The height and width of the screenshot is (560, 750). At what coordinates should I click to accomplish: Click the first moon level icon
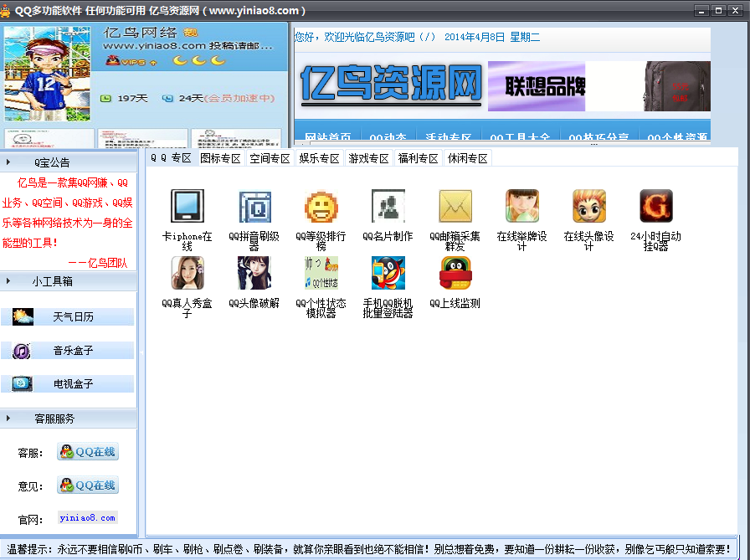click(x=180, y=60)
